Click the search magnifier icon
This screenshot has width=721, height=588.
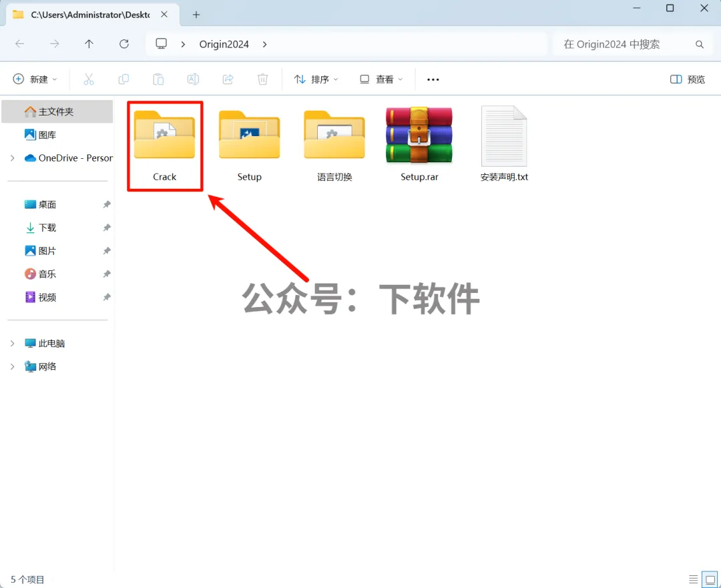pyautogui.click(x=700, y=45)
